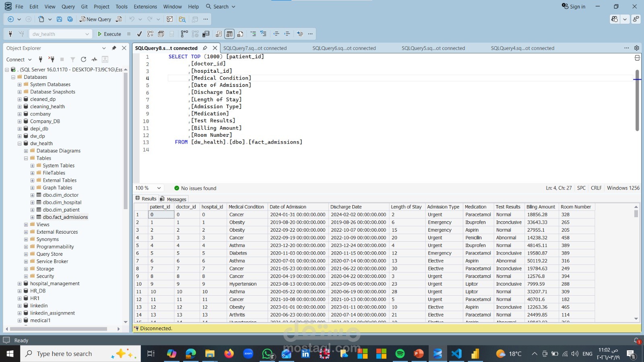Expand the dbo.fact_admissions table node

pos(33,217)
